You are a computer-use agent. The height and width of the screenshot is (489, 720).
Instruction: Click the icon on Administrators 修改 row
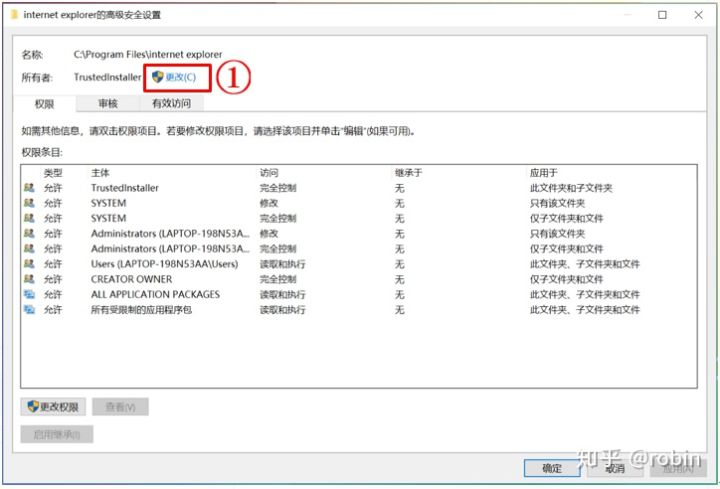(29, 233)
